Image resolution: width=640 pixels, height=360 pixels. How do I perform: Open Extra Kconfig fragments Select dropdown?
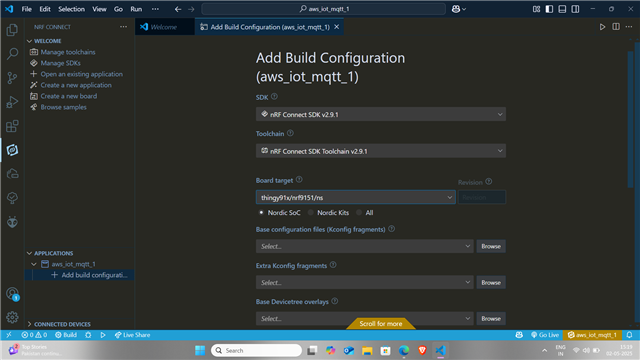[364, 282]
